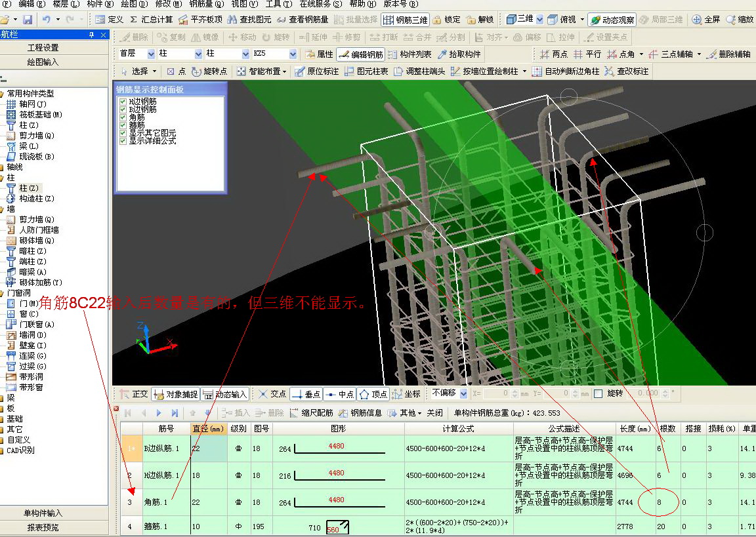Uncheck 箍筋 stirrup checkbox
756x537 pixels.
pos(123,125)
